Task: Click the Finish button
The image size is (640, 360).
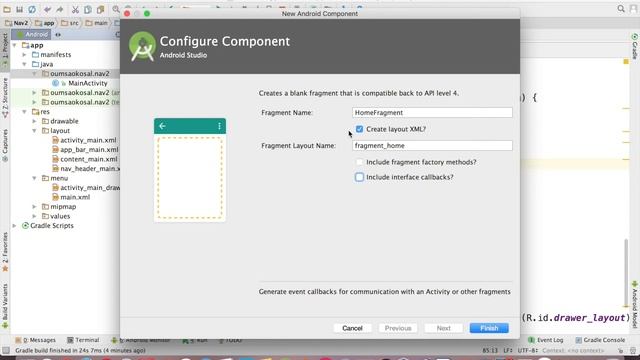Action: [489, 328]
